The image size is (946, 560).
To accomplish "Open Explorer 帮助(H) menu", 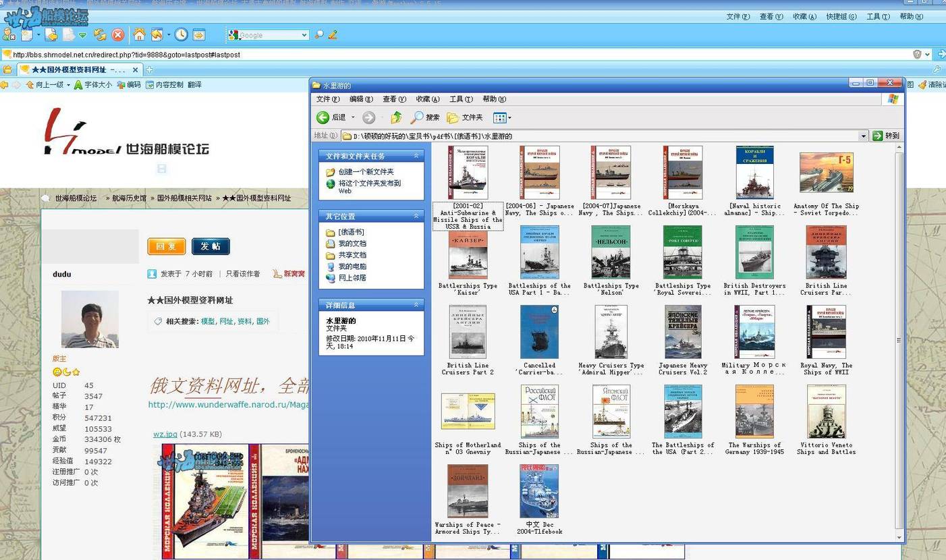I will click(494, 99).
